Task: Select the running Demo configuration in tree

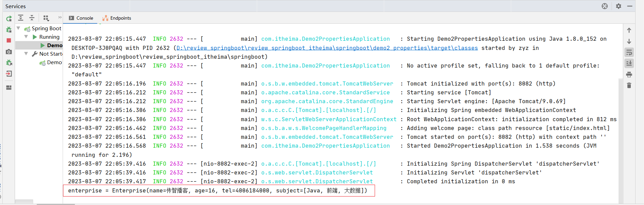Action: click(54, 45)
